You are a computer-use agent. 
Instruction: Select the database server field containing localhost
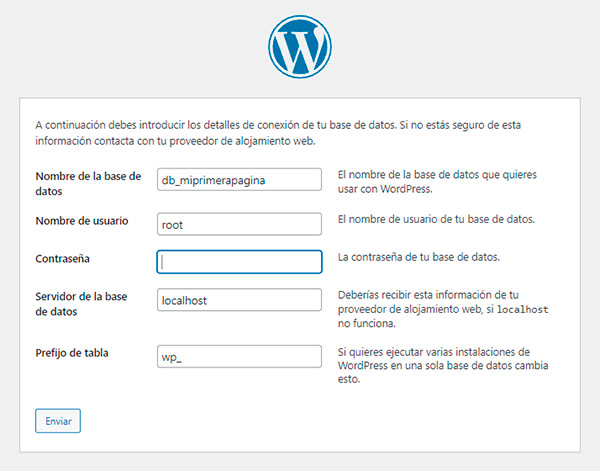(239, 300)
